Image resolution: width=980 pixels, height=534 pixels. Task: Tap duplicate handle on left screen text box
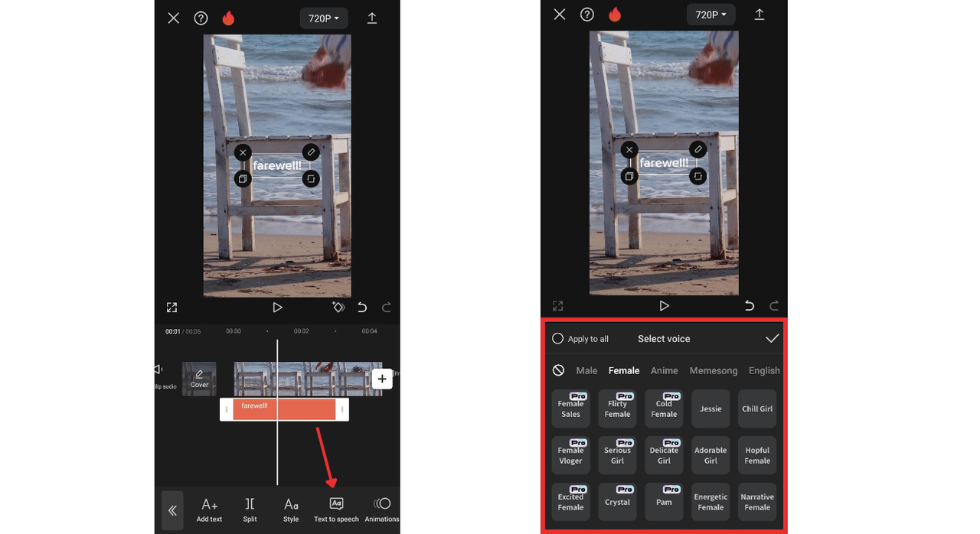click(x=243, y=179)
